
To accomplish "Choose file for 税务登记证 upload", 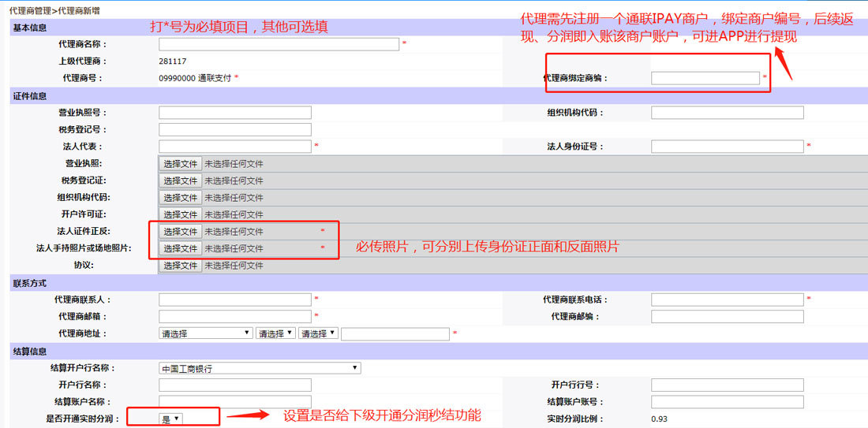I will coord(181,181).
